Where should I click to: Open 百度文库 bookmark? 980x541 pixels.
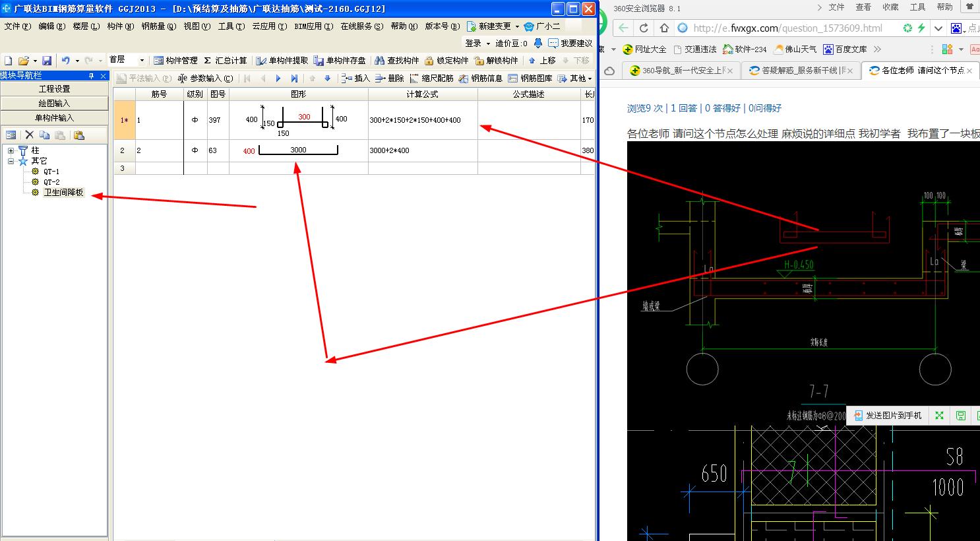845,49
